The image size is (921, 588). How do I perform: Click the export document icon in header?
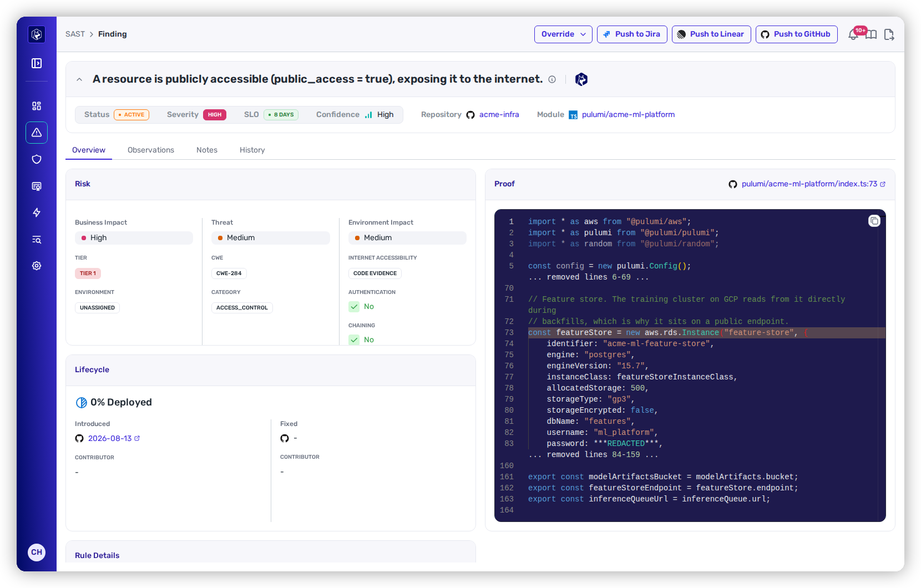pyautogui.click(x=889, y=34)
